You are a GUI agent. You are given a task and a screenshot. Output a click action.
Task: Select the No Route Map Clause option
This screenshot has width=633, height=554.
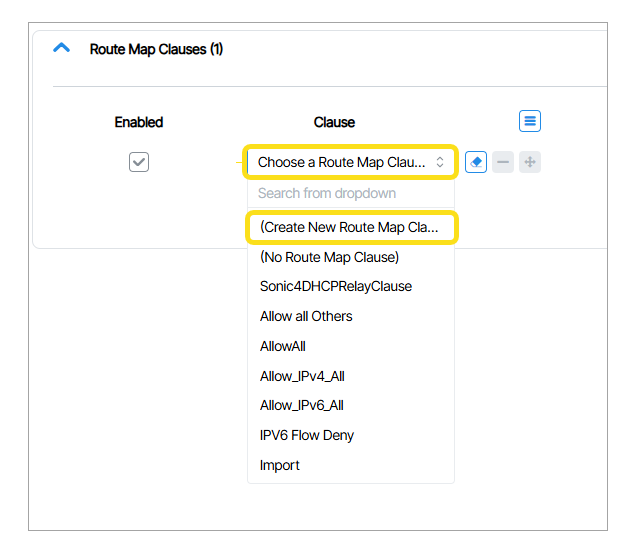point(329,257)
